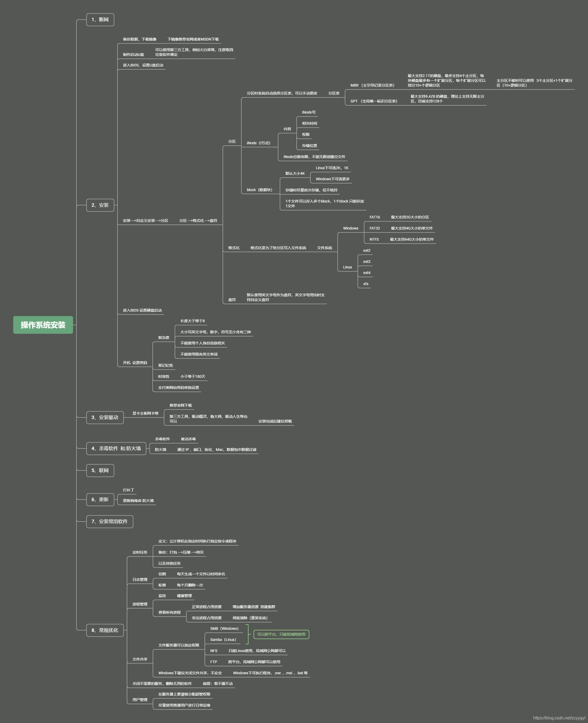The height and width of the screenshot is (723, 588).
Task: Select the root node 操作系统安装
Action: 43,325
